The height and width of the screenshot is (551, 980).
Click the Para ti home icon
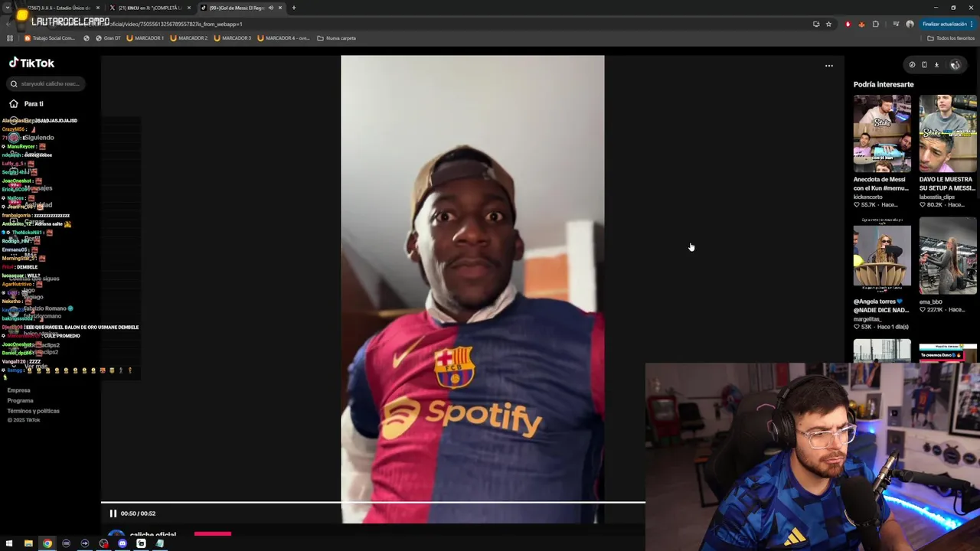[13, 103]
